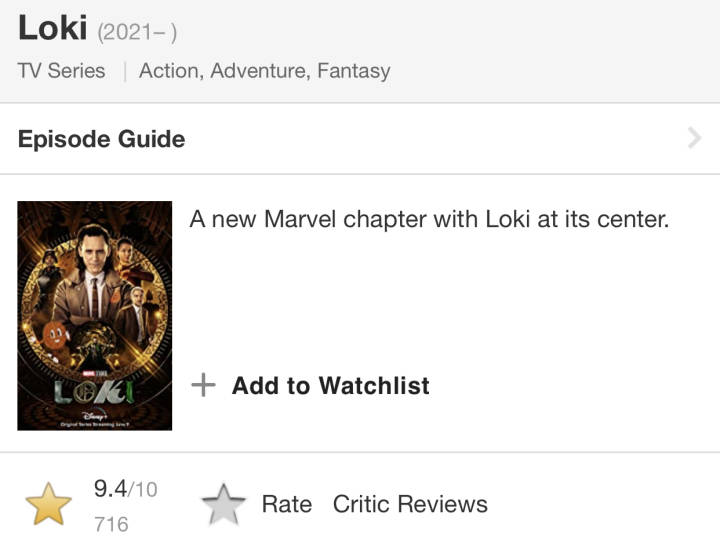View the 9.4/10 rating score
720x554 pixels.
pos(126,488)
